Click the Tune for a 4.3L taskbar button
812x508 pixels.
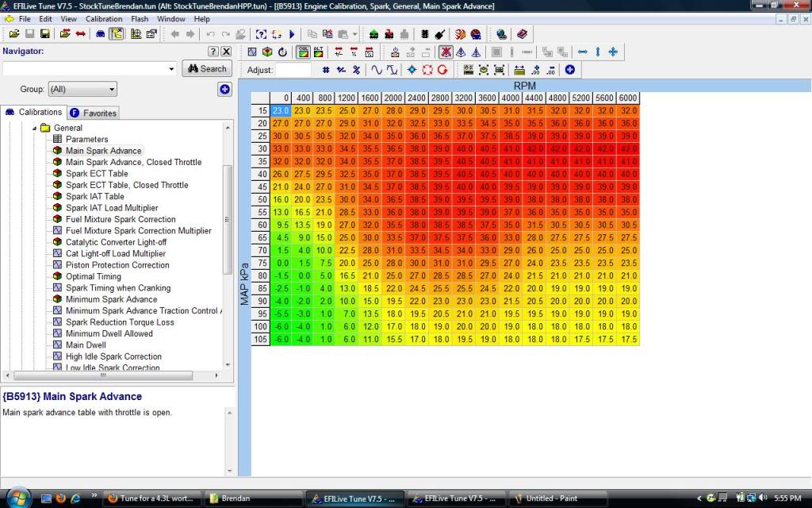tap(151, 498)
